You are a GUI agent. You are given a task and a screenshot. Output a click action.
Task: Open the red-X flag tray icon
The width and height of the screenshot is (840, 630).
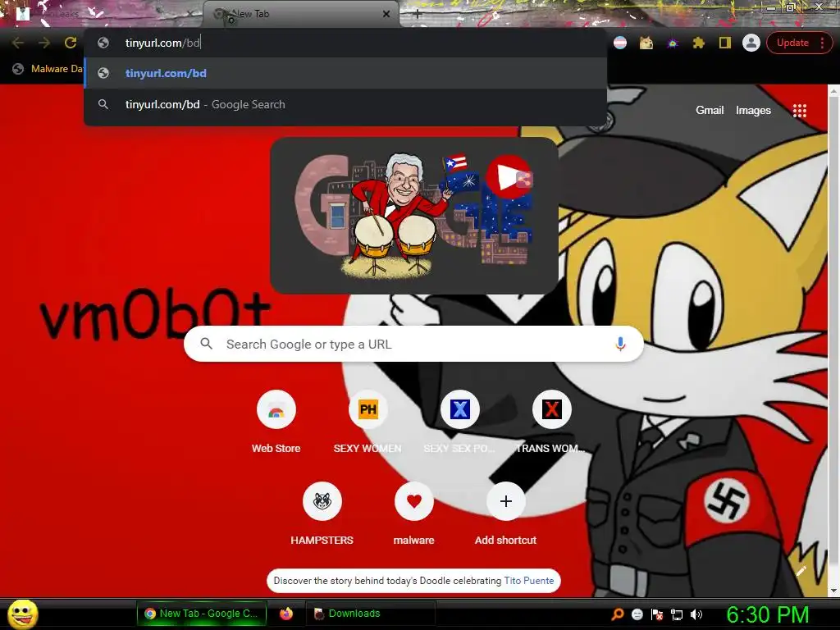657,614
